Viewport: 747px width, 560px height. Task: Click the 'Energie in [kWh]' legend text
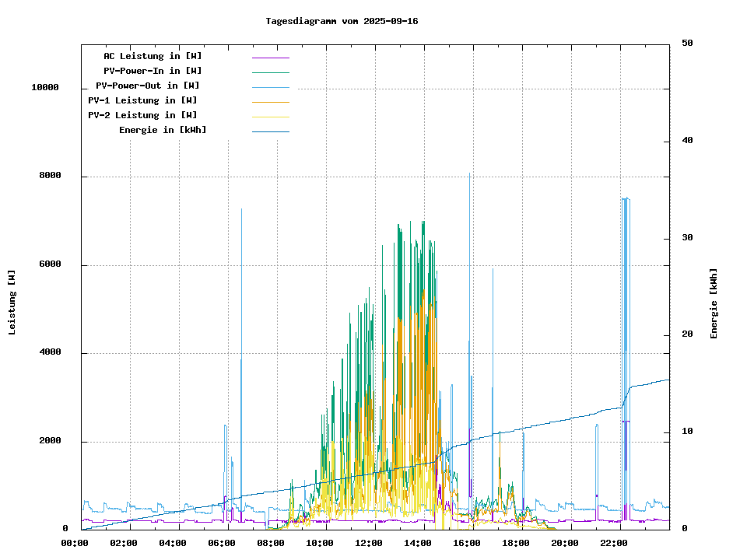coord(163,130)
